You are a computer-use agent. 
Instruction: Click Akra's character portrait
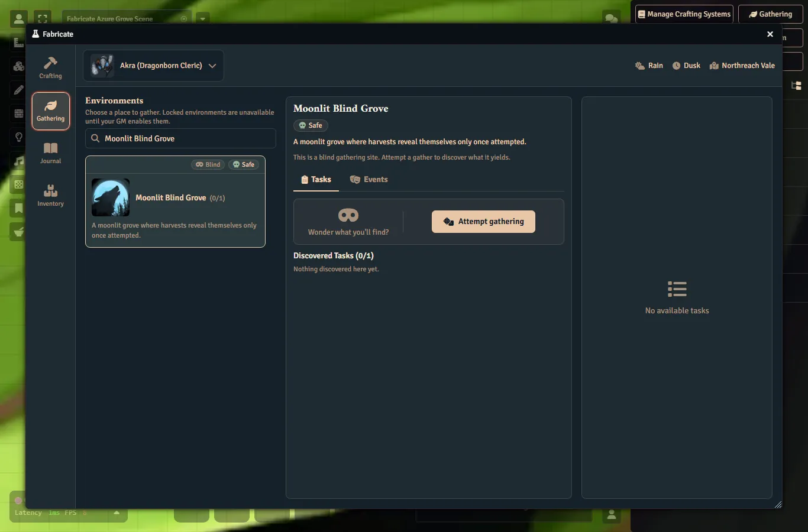pos(102,66)
